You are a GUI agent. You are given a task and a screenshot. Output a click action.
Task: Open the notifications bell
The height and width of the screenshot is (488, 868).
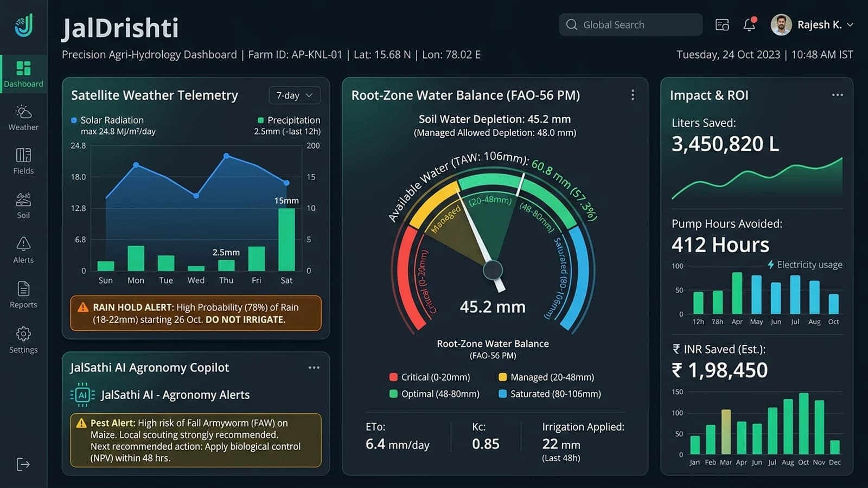750,24
